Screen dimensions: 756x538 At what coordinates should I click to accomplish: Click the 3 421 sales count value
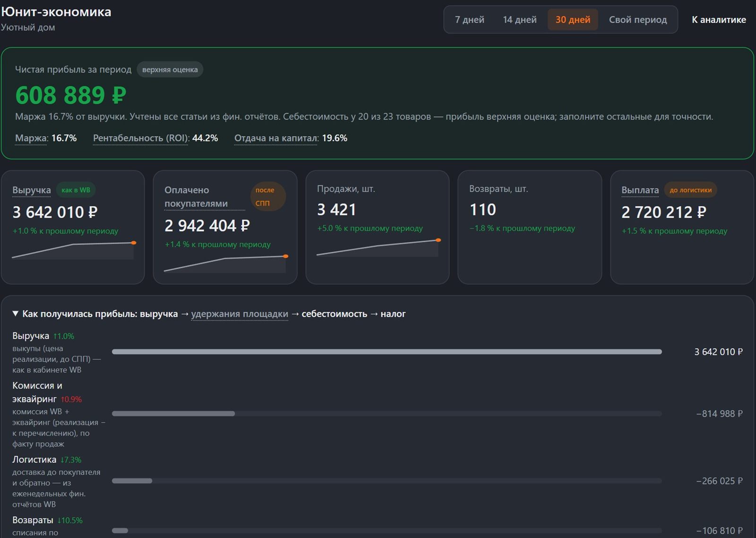pyautogui.click(x=336, y=209)
